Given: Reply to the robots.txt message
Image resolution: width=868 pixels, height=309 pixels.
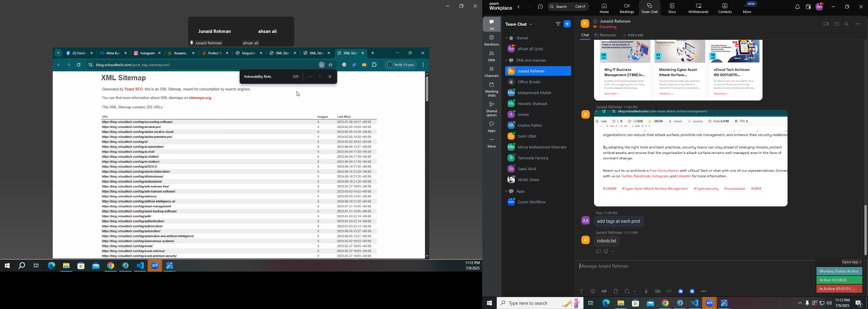Looking at the screenshot, I should click(x=598, y=252).
